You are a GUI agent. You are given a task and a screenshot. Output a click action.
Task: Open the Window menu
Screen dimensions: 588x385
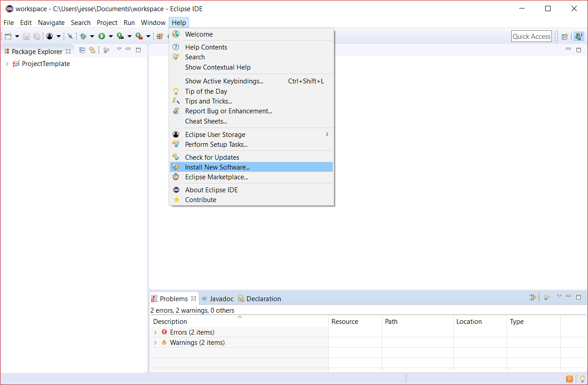click(153, 22)
